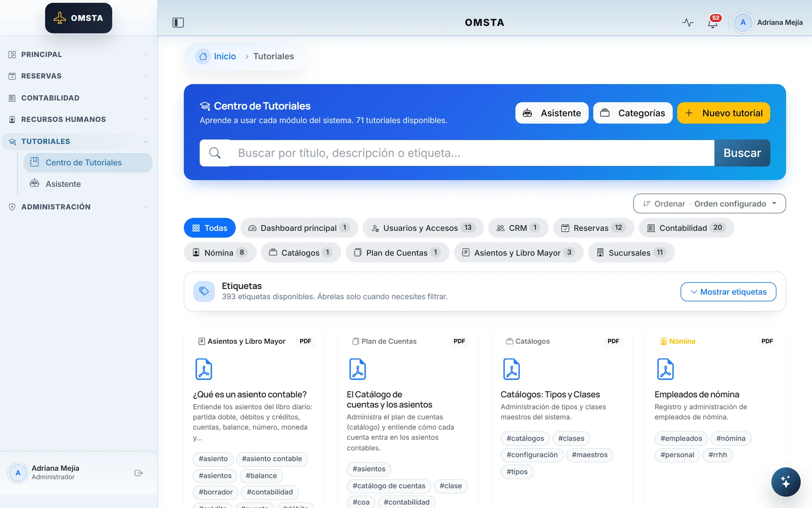The image size is (812, 508).
Task: Expand the RESERVAS sidebar section
Action: 79,76
